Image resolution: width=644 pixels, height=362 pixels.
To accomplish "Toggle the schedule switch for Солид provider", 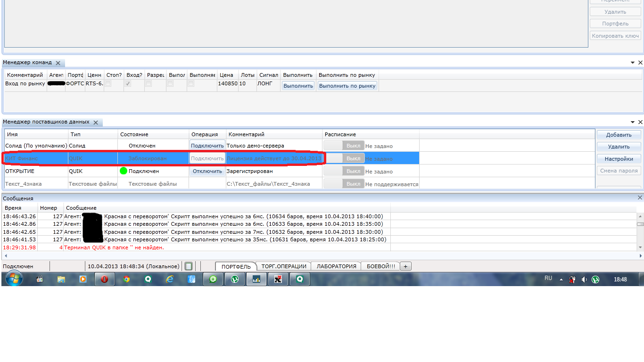I will click(x=344, y=146).
